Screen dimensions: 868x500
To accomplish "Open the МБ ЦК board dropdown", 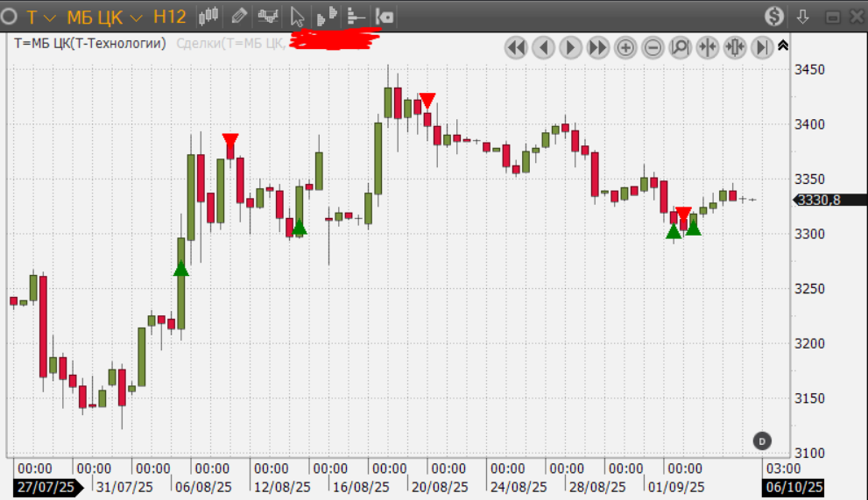I will point(105,17).
